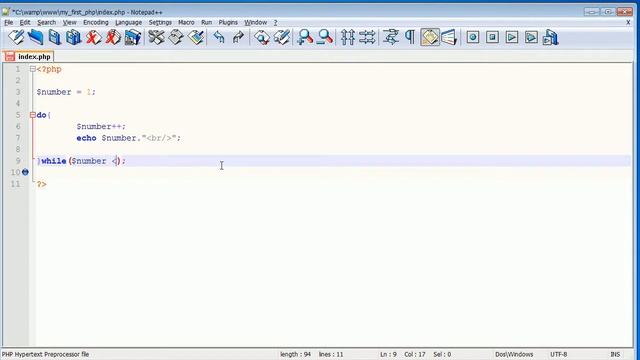Open the Edit menu
This screenshot has width=640, height=360.
(25, 22)
